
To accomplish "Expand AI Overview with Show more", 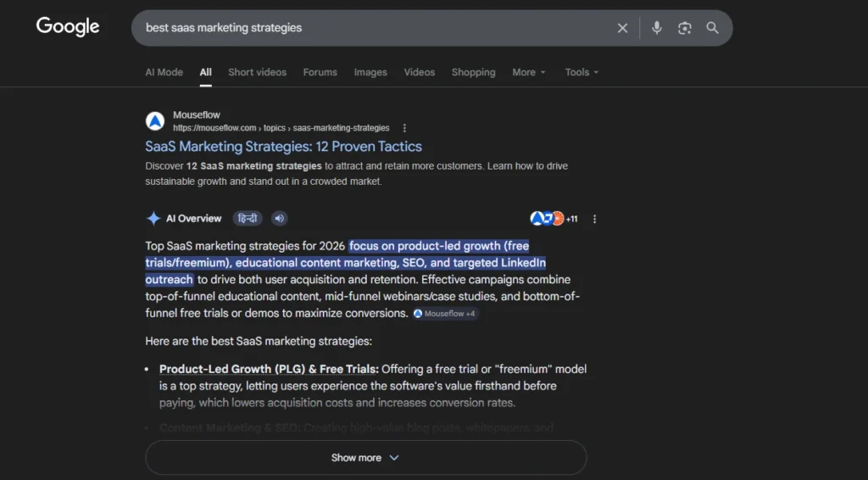I will click(x=366, y=458).
